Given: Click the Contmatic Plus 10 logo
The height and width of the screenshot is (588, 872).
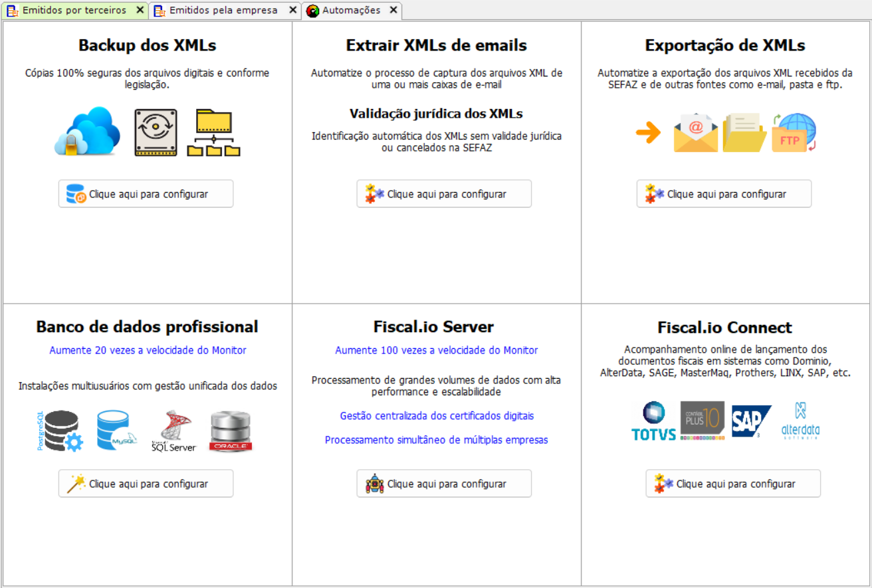Looking at the screenshot, I should 703,421.
